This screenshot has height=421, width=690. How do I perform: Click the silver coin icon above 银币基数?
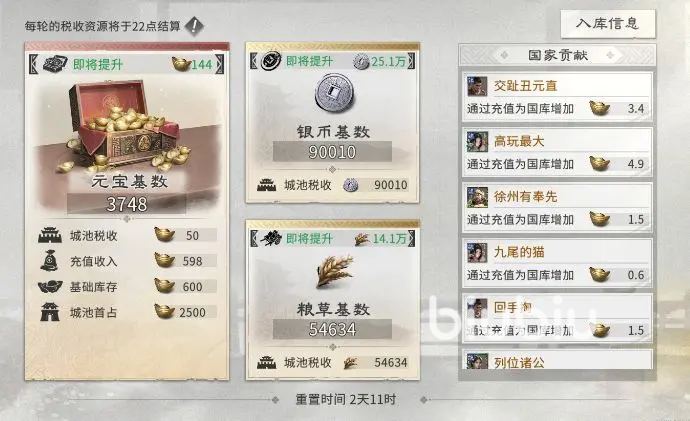(x=334, y=93)
